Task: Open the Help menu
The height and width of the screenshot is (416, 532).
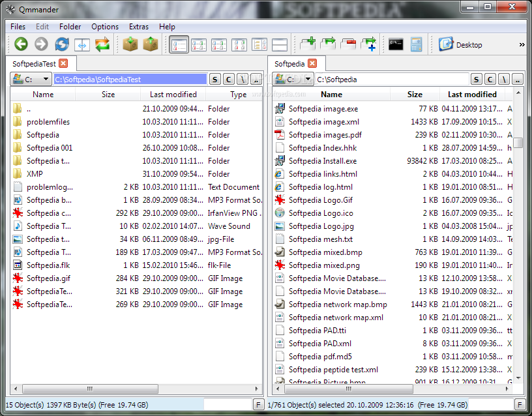Action: coord(167,27)
